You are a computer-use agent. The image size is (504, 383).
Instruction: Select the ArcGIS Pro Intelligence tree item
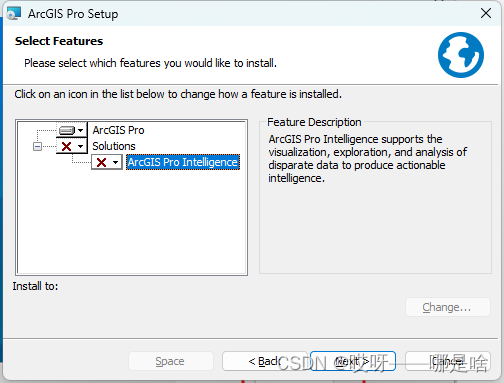coord(183,162)
